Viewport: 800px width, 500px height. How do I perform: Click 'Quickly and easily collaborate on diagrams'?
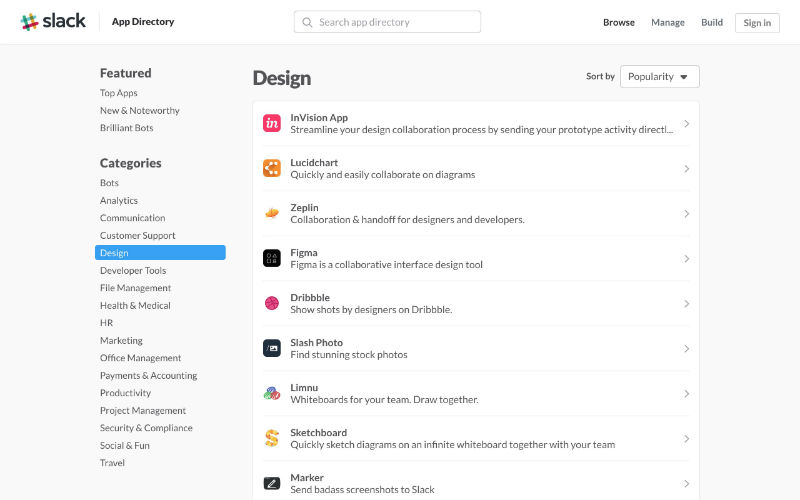click(383, 174)
